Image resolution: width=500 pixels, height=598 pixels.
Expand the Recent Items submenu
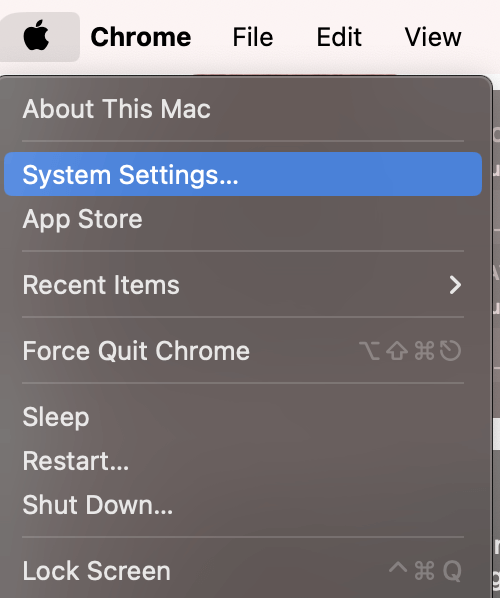click(243, 285)
